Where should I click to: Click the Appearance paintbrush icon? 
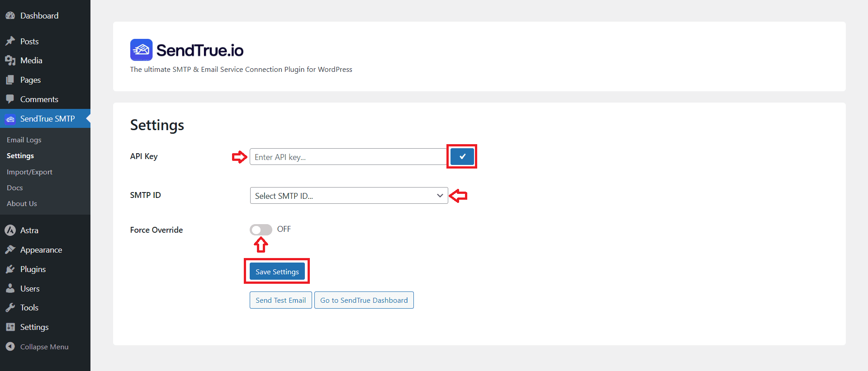[x=10, y=249]
